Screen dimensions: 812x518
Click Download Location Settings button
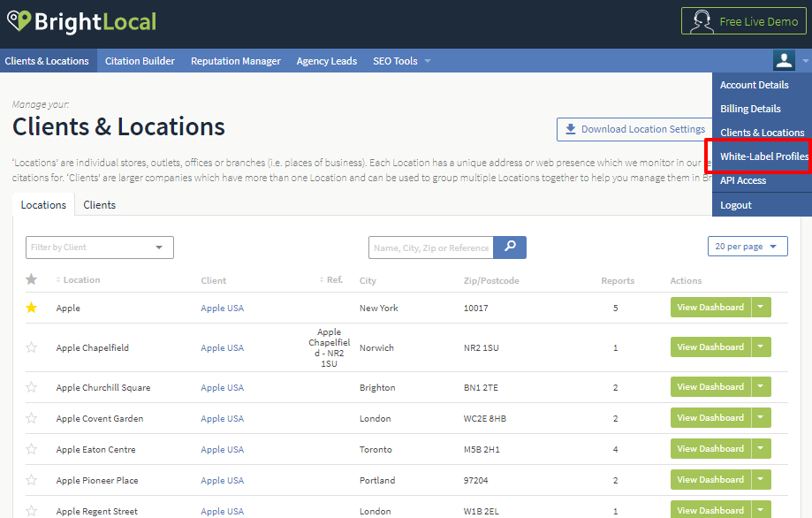[635, 129]
